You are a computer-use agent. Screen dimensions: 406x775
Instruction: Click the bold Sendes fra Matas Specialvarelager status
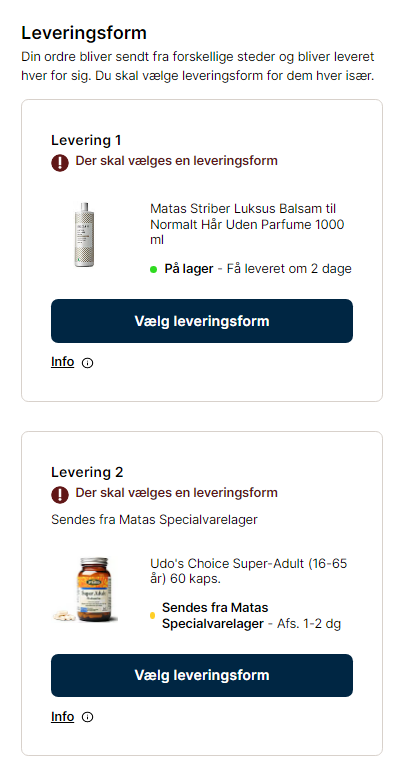coord(215,615)
